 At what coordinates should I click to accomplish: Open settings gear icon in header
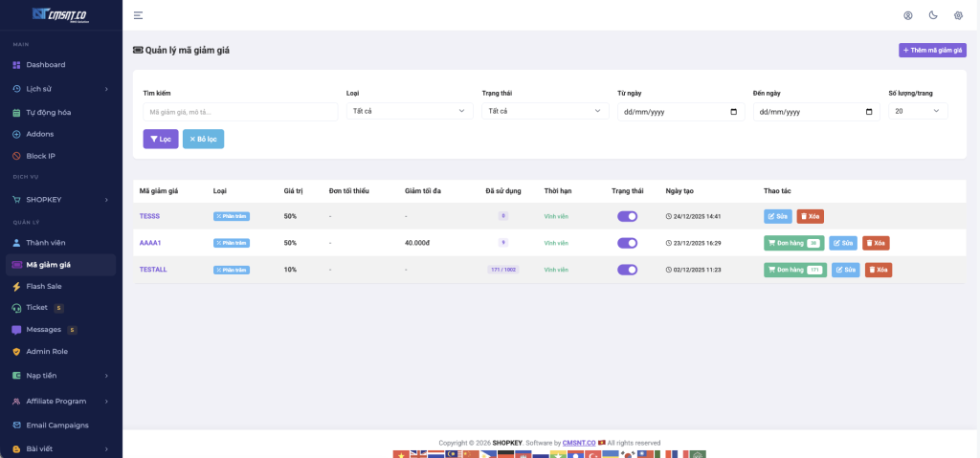[x=958, y=15]
